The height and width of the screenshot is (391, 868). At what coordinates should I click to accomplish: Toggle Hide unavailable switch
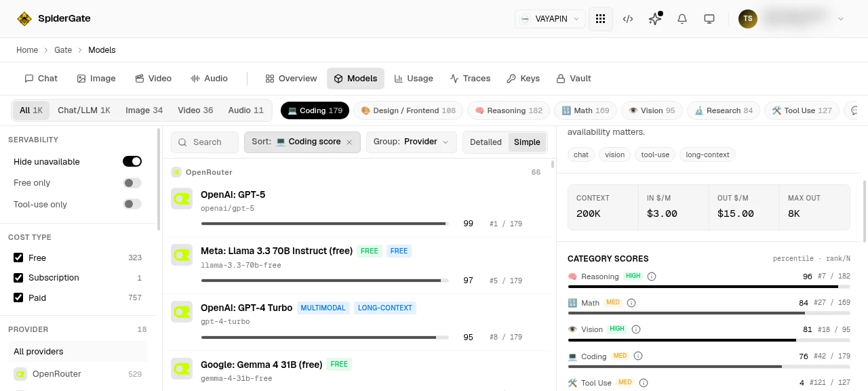tap(132, 161)
